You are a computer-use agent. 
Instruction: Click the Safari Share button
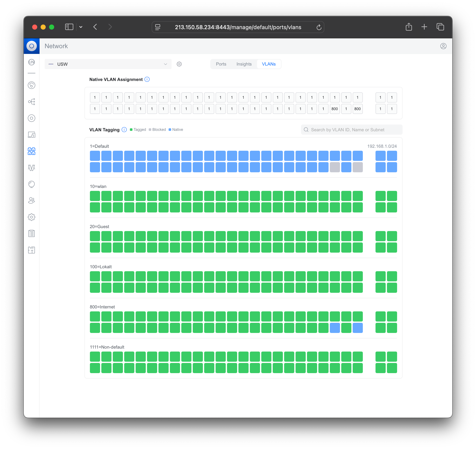coord(409,27)
